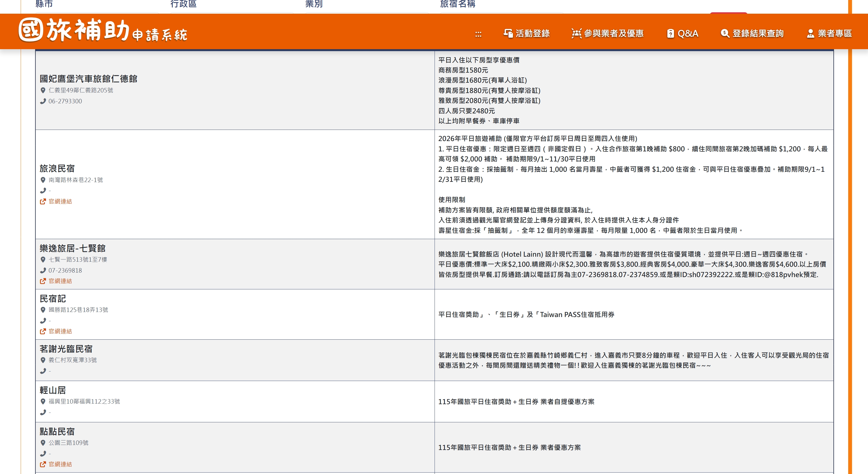Click the phone icon under 茗謝光臨民宿 address
Viewport: 868px width, 474px height.
[x=43, y=371]
